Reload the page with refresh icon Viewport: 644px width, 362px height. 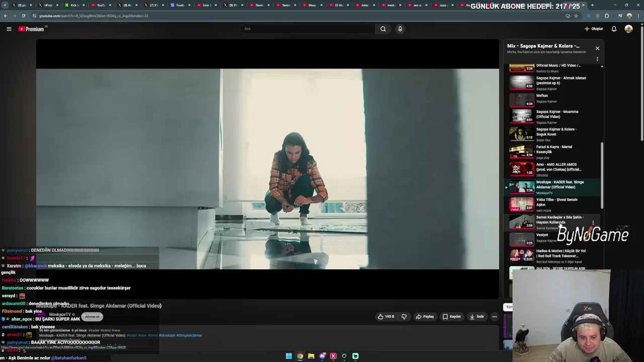[23, 16]
